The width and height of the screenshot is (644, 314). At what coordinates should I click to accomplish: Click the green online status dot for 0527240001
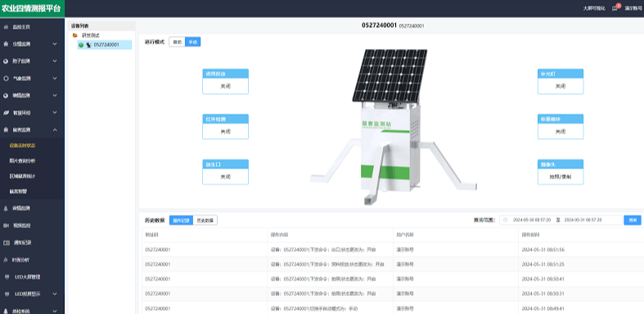(x=81, y=45)
